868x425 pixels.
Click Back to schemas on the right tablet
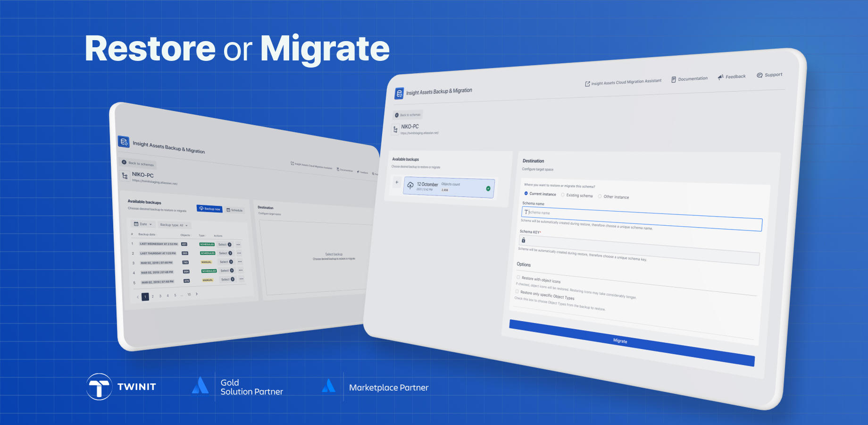[408, 115]
